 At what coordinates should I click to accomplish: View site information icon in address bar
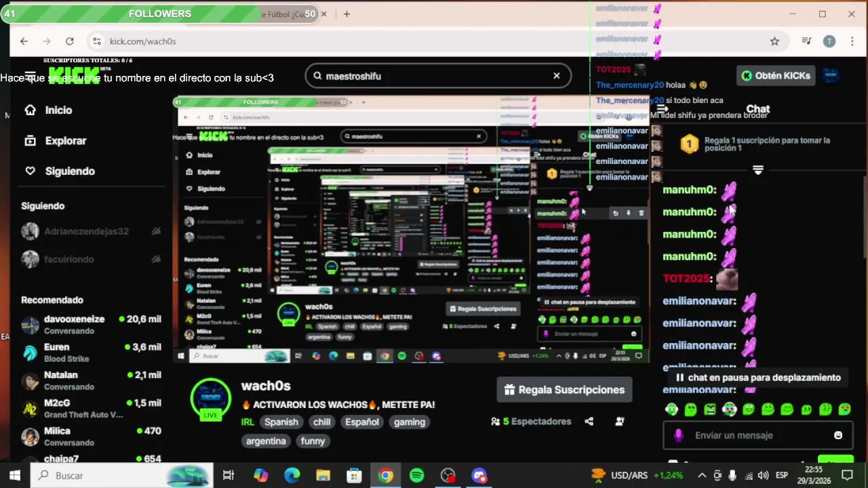coord(97,41)
